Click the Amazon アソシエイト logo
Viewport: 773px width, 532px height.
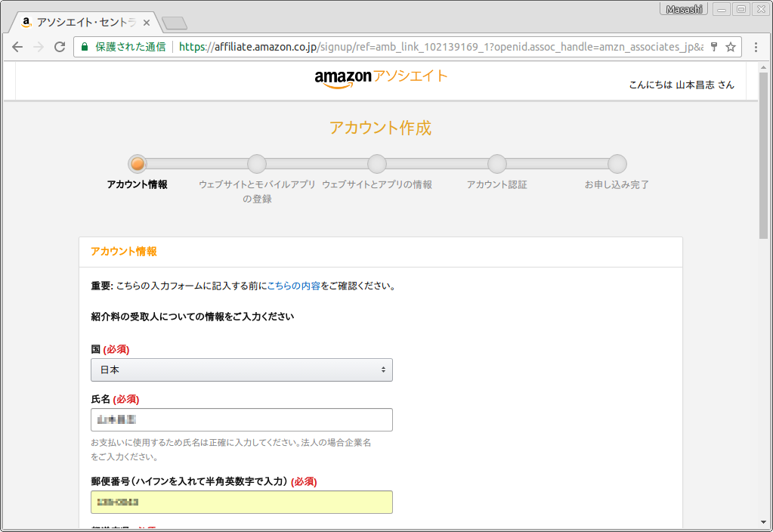[381, 78]
